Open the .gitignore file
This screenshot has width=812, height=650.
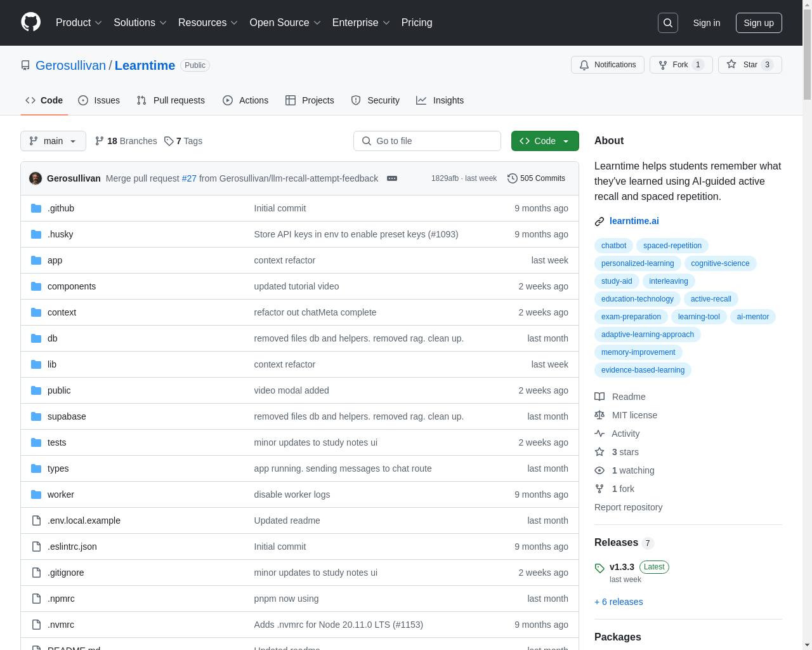[65, 573]
